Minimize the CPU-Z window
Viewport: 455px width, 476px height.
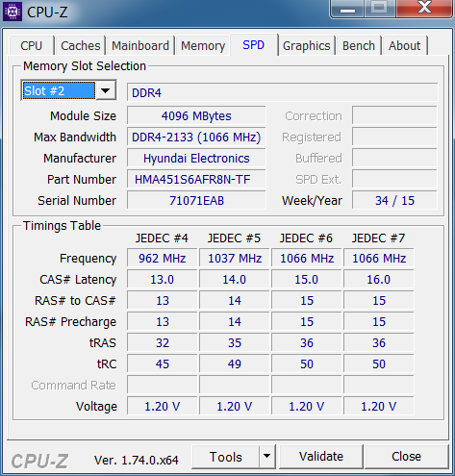pyautogui.click(x=347, y=9)
